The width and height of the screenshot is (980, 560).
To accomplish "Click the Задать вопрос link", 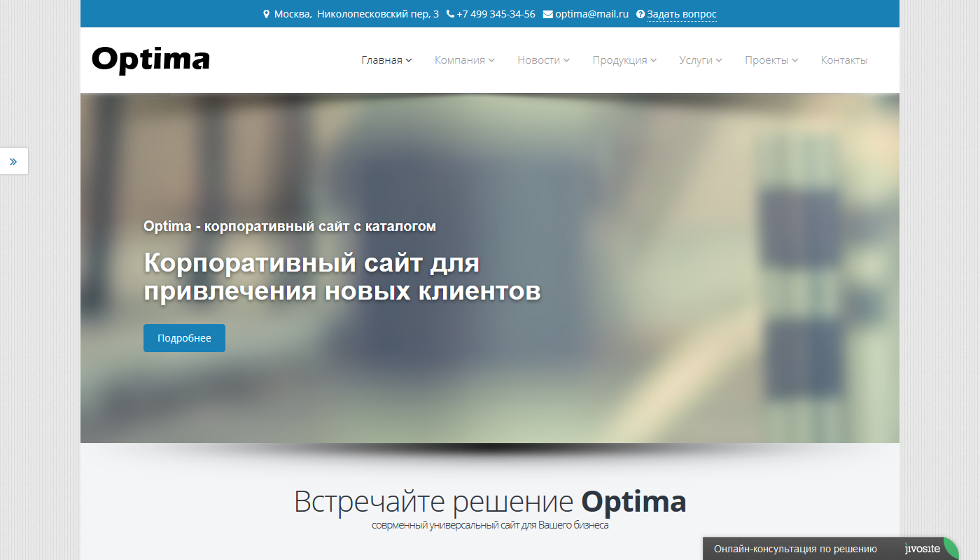I will click(x=681, y=14).
